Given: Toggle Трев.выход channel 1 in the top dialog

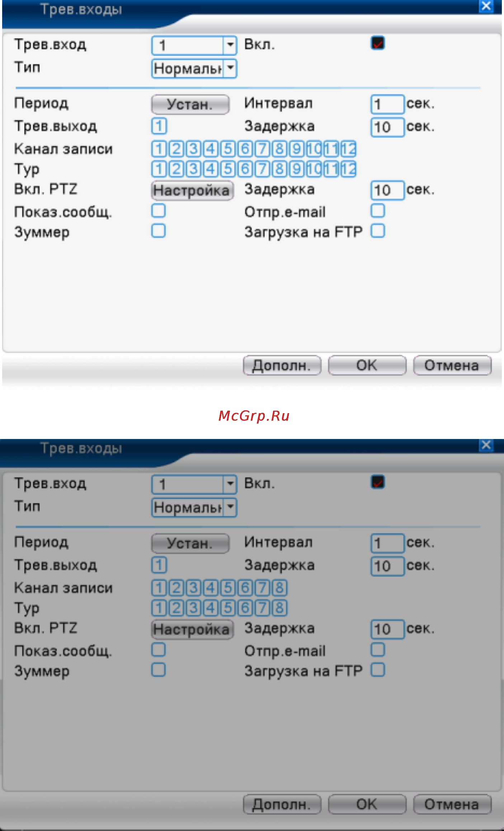Looking at the screenshot, I should coord(159,126).
